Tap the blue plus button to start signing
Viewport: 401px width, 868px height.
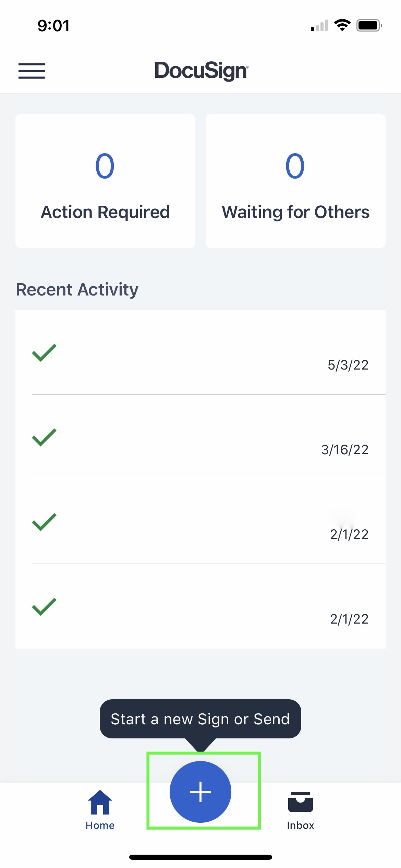pos(200,791)
